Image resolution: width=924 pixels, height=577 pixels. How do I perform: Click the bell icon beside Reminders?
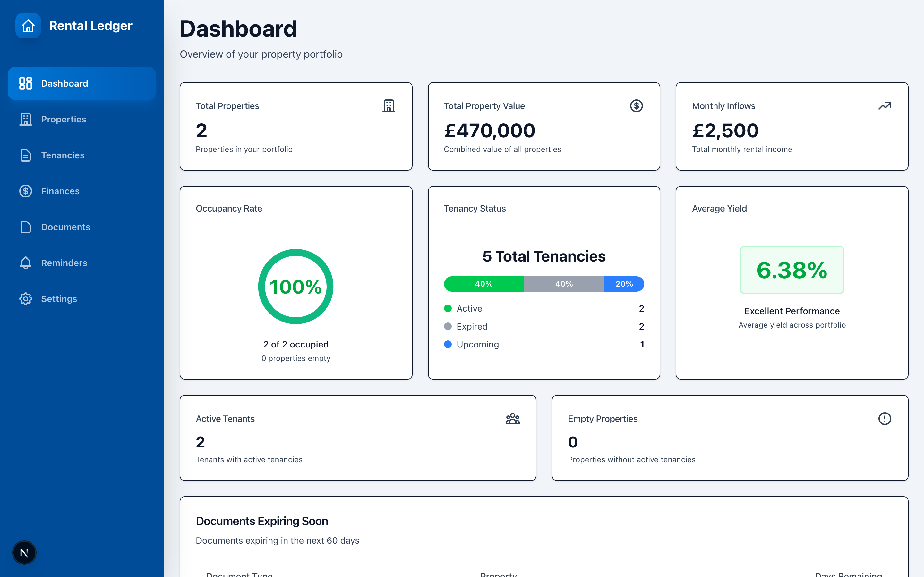26,263
